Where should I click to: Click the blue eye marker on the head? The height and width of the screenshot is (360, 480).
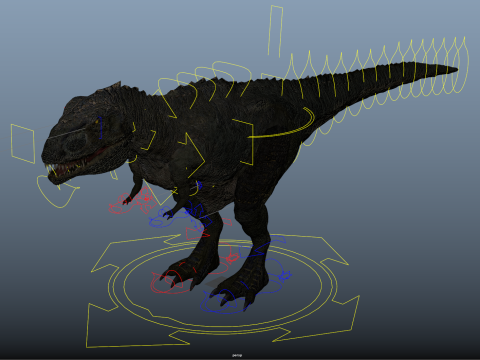[x=101, y=128]
